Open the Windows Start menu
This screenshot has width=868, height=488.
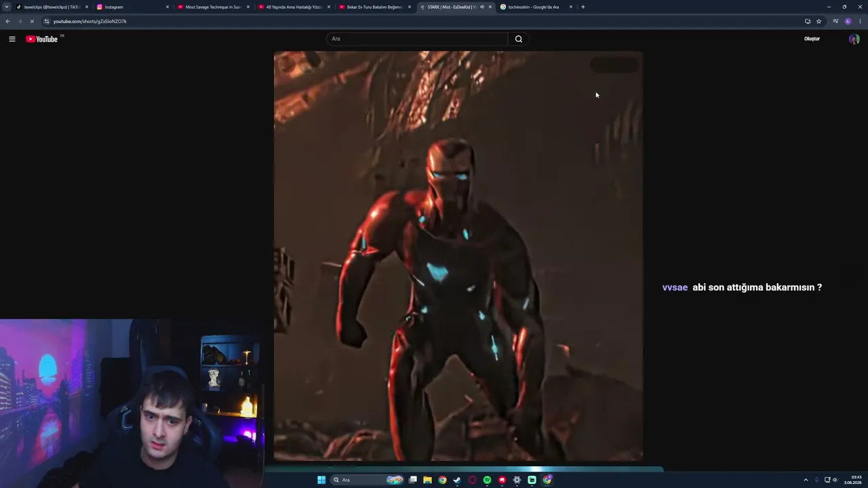(321, 480)
